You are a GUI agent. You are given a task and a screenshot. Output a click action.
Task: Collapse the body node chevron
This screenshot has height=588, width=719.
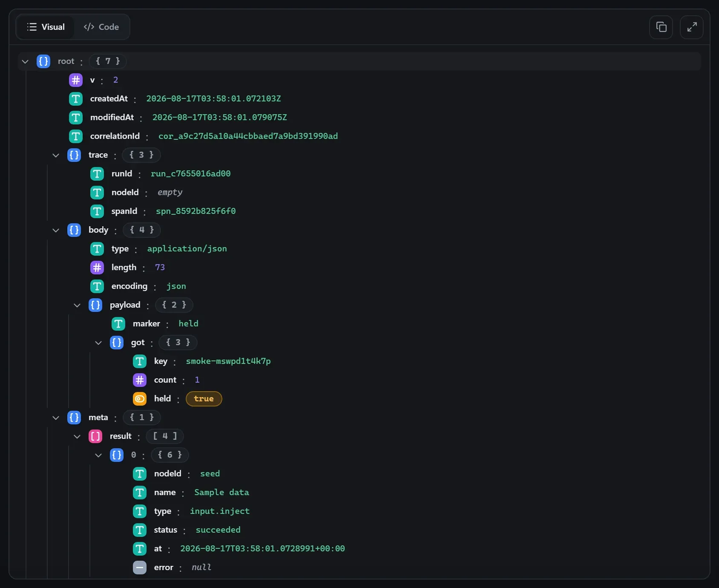pyautogui.click(x=56, y=230)
